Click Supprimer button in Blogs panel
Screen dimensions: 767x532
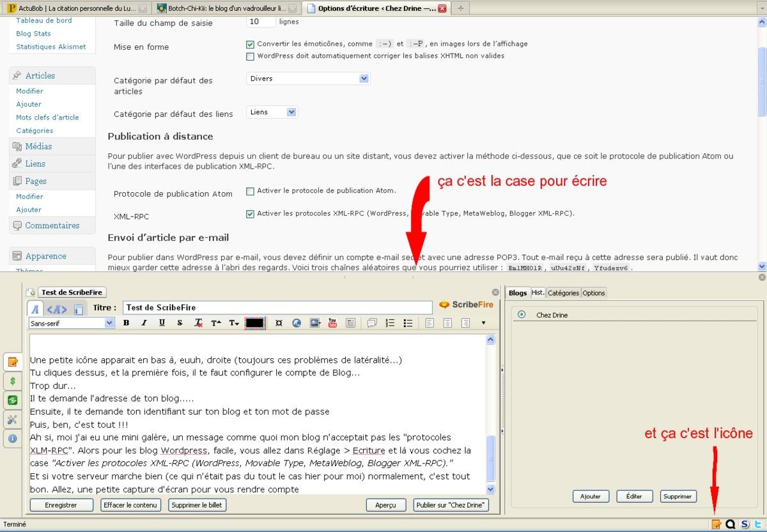(x=679, y=496)
